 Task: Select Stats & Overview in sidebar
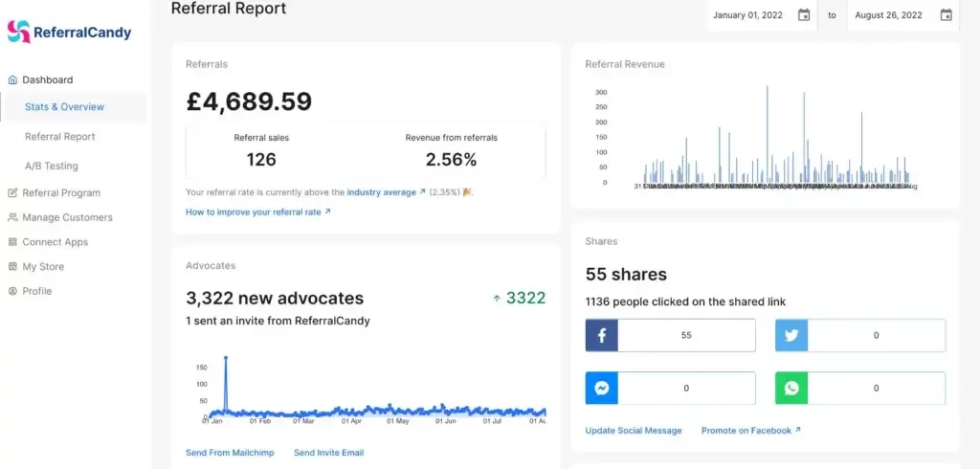point(64,107)
